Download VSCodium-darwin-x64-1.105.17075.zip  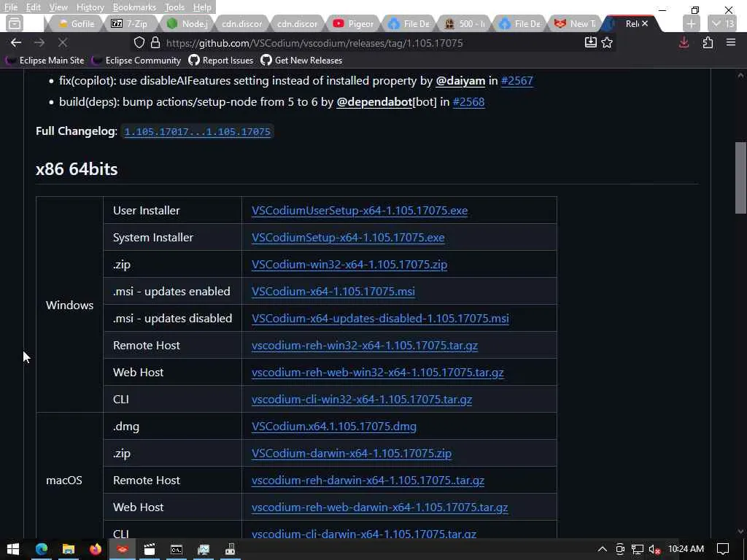[352, 454]
